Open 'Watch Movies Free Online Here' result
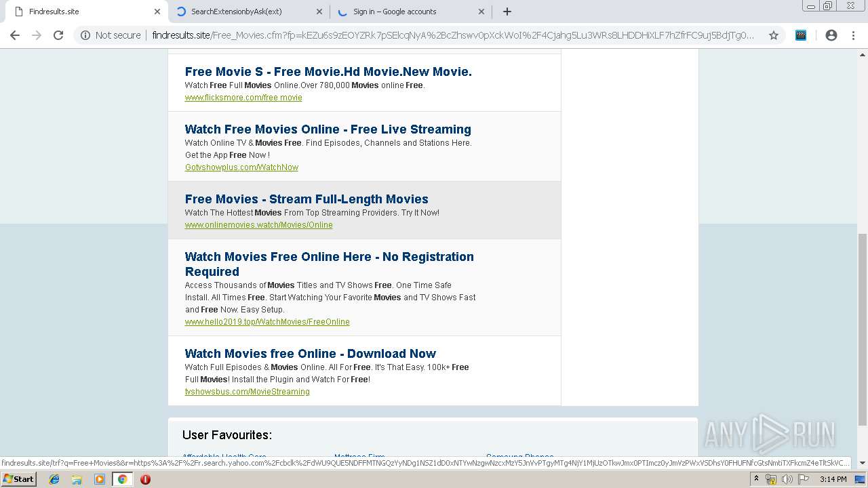This screenshot has width=868, height=488. pos(330,264)
